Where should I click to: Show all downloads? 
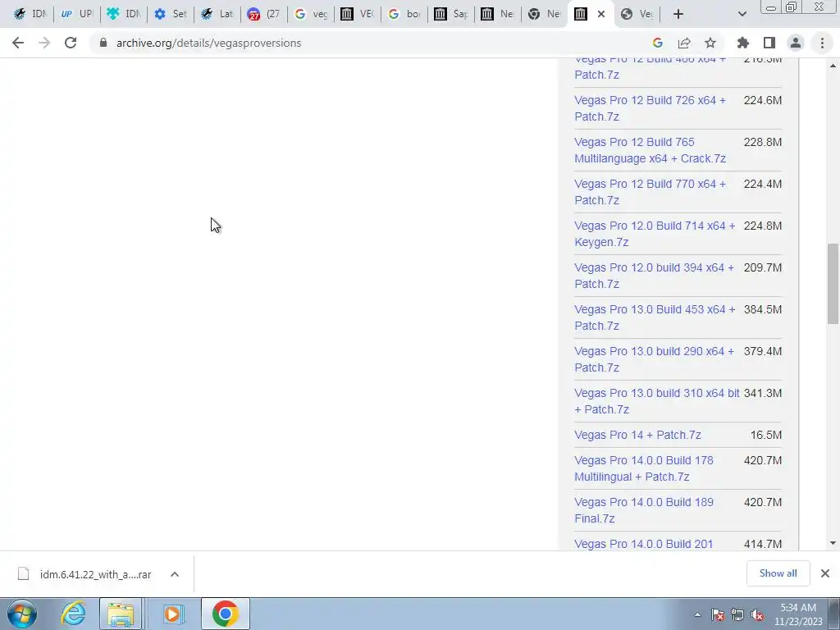click(x=778, y=573)
